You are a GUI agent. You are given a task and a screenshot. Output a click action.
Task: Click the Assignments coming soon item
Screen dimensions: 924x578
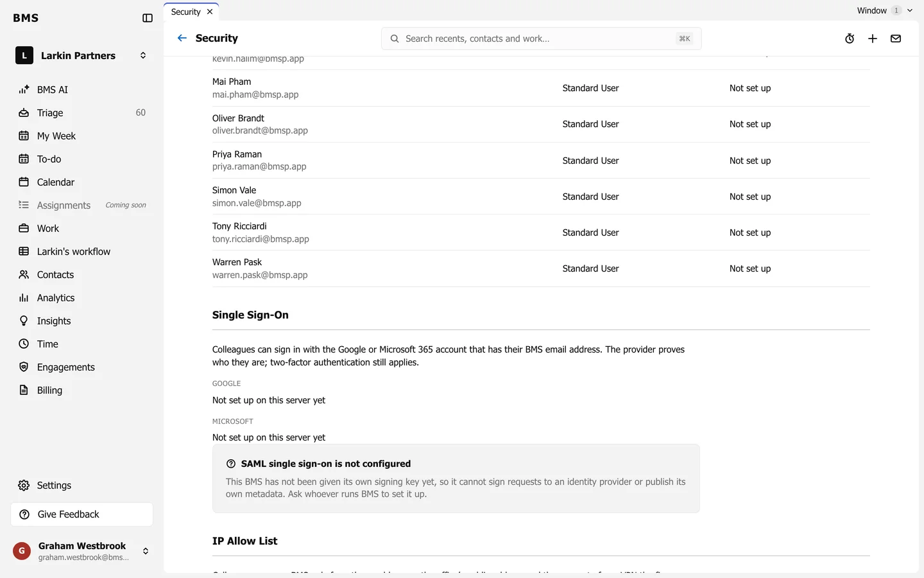tap(82, 206)
